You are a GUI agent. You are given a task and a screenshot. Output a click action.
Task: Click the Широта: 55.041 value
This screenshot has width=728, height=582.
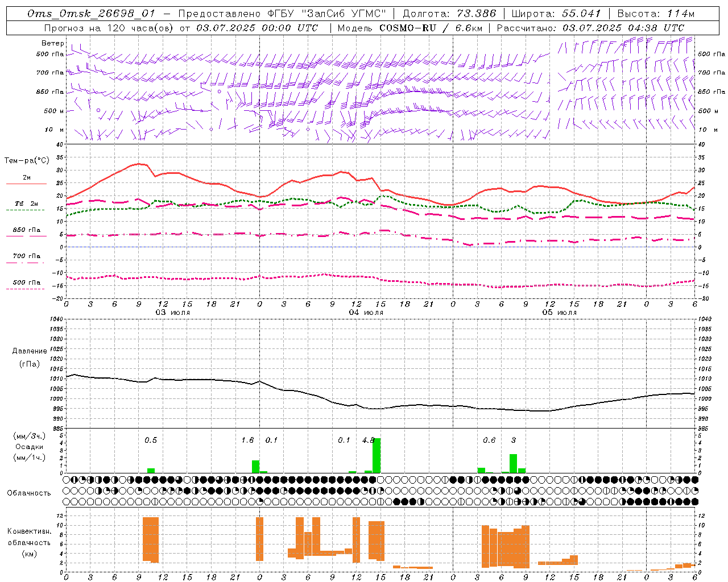pos(556,14)
